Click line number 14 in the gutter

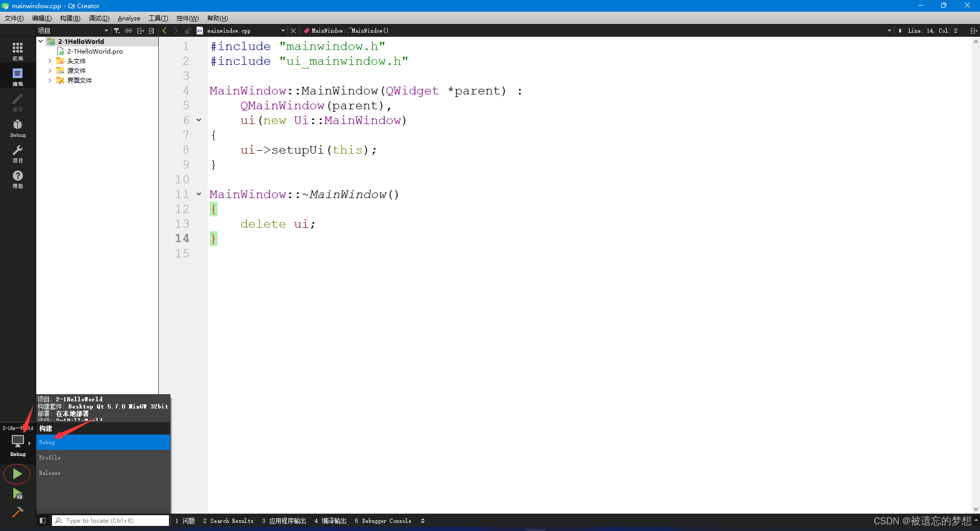click(x=182, y=238)
